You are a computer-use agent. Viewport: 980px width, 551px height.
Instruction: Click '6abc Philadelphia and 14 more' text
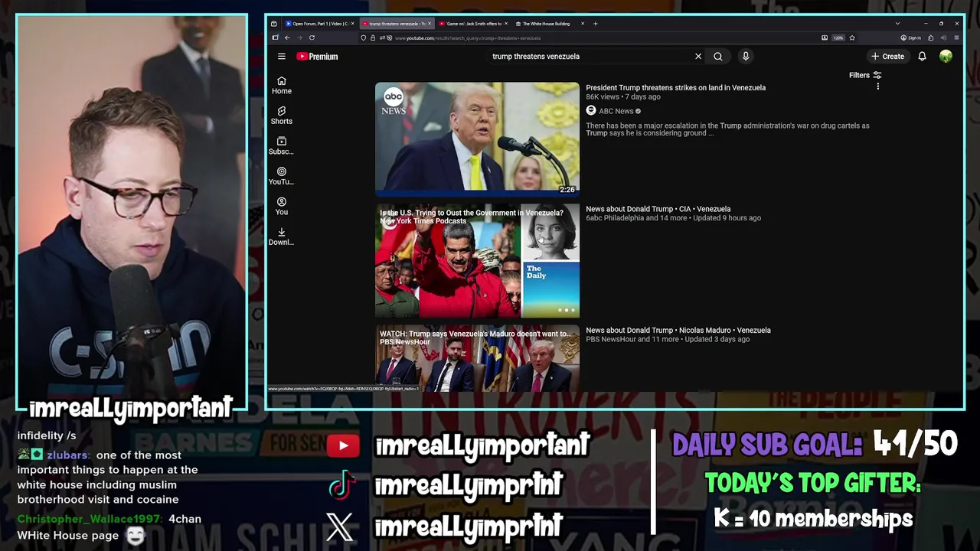[636, 218]
